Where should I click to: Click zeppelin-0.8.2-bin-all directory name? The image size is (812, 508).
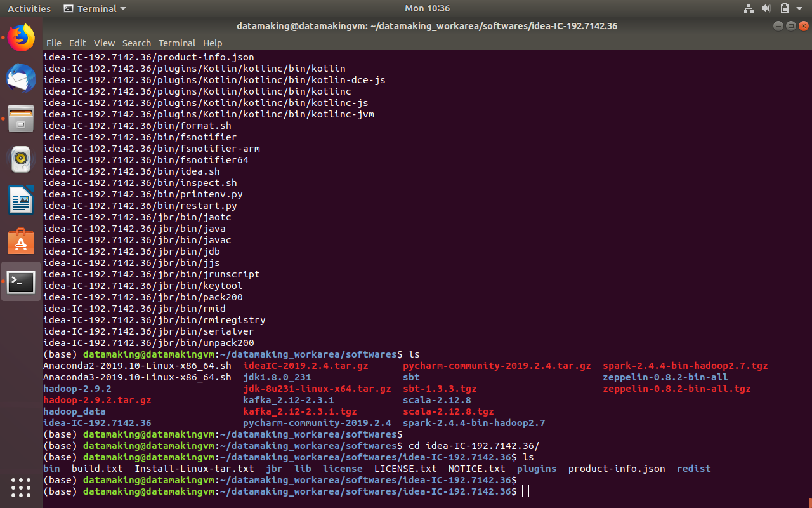[665, 377]
